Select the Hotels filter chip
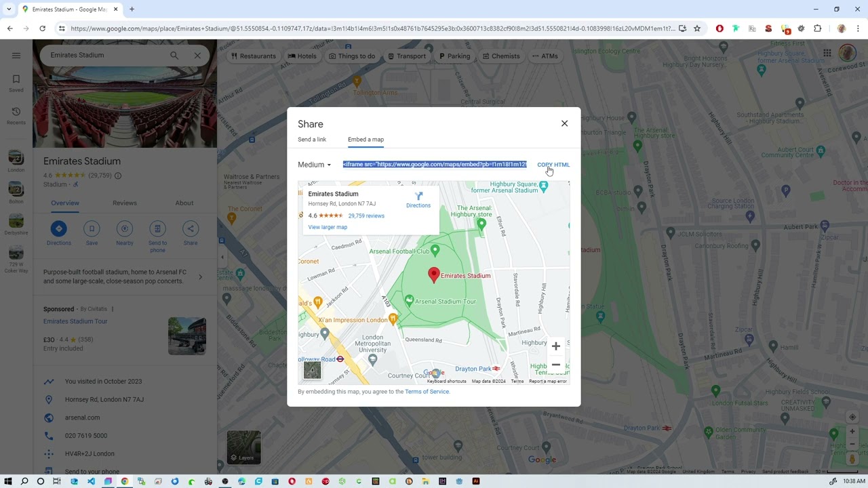Viewport: 868px width, 488px height. click(x=302, y=56)
